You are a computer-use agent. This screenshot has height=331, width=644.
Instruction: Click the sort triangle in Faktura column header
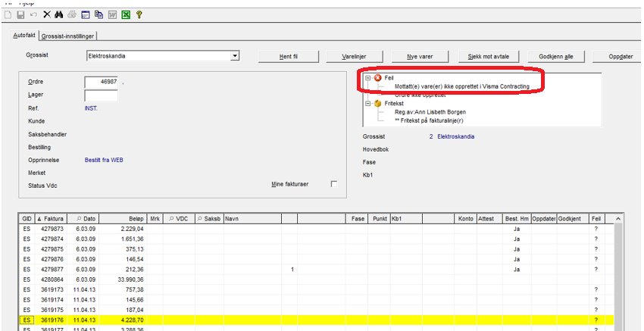tap(39, 219)
